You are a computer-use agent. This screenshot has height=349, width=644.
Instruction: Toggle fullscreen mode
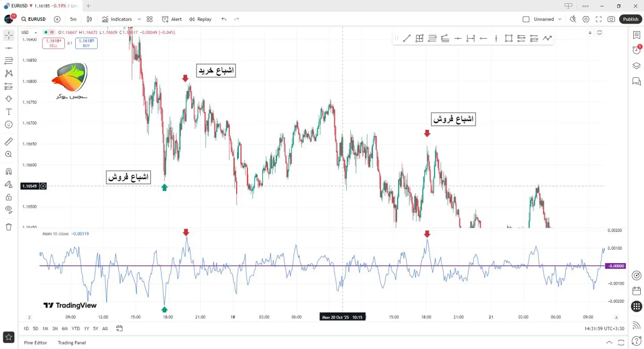pyautogui.click(x=599, y=19)
